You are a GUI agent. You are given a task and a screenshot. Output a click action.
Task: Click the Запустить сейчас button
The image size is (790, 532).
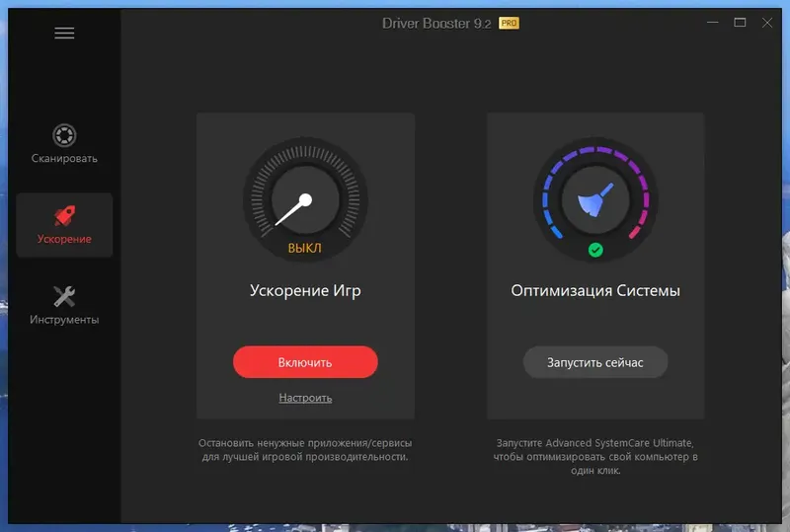[x=595, y=362]
